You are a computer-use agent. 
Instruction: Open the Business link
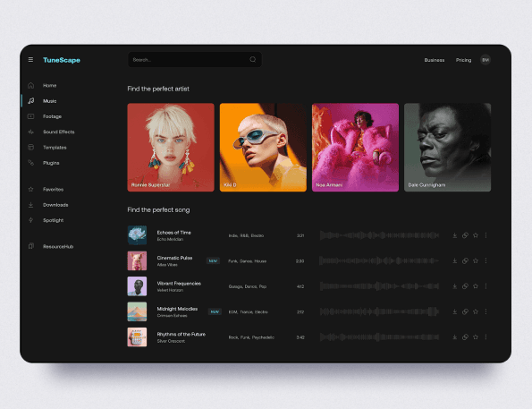click(435, 60)
